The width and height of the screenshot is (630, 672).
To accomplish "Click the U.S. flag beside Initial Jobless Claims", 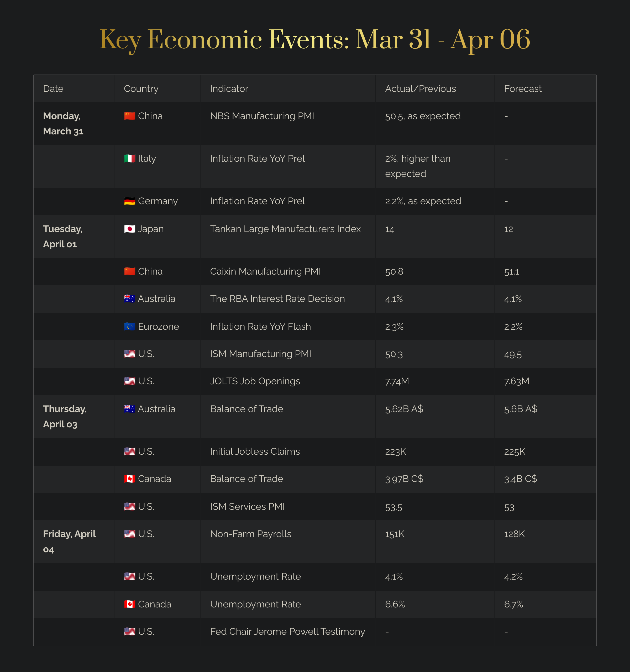I will pyautogui.click(x=129, y=451).
